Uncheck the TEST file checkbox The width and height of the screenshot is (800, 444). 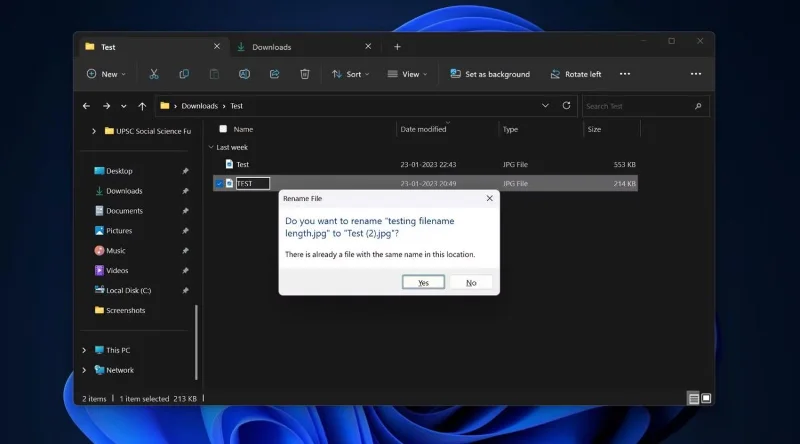[219, 184]
